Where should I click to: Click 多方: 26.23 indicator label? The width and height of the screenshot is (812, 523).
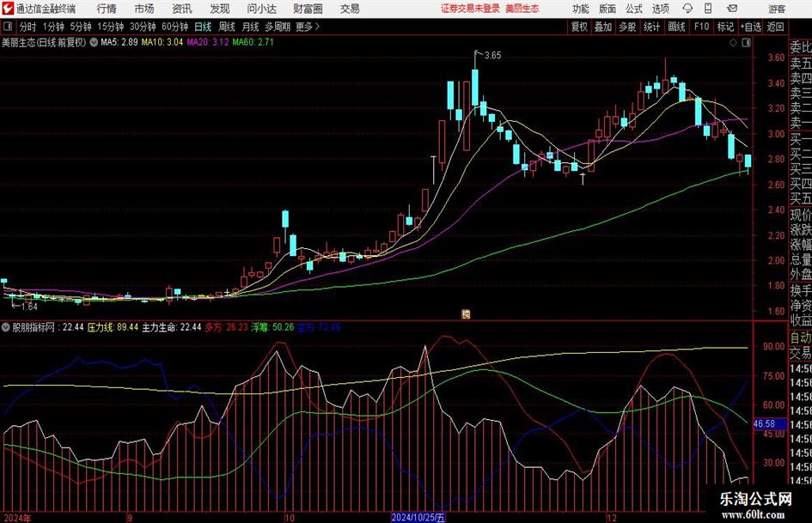[226, 327]
